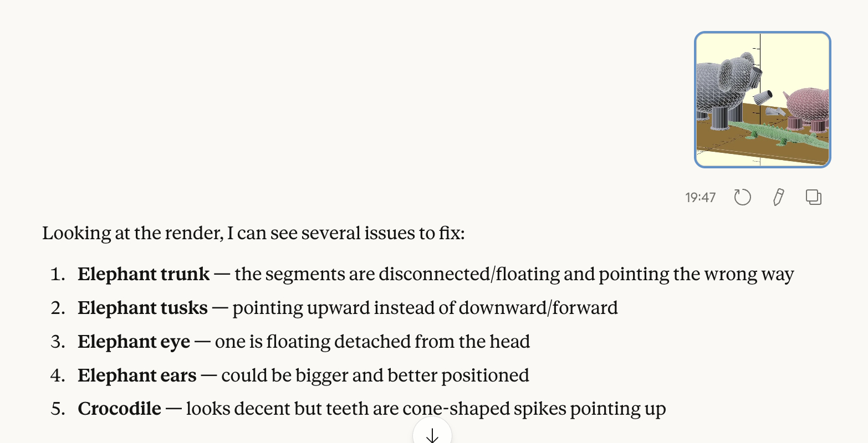Click "cone-shaped spikes pointing up" text

click(x=534, y=409)
